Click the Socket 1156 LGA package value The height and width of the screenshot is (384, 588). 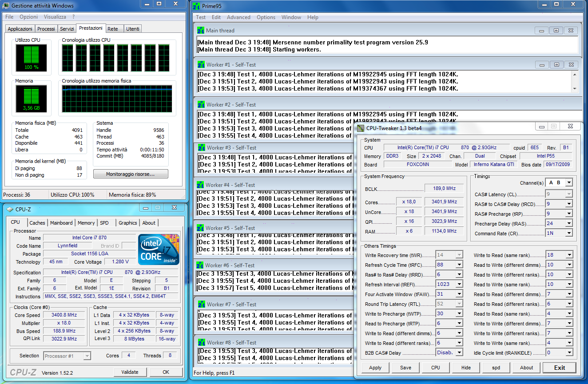(x=89, y=254)
